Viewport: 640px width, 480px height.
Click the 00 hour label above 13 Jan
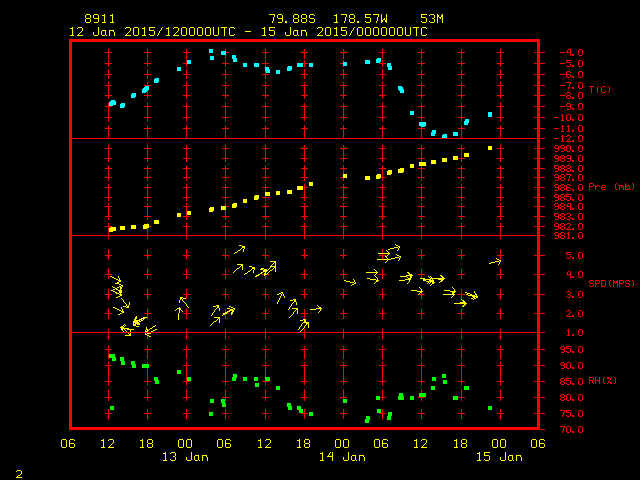point(185,444)
